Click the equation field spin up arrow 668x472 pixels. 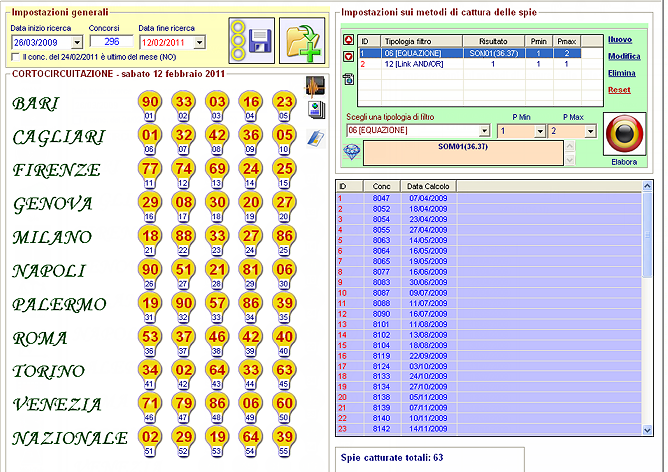[x=570, y=147]
